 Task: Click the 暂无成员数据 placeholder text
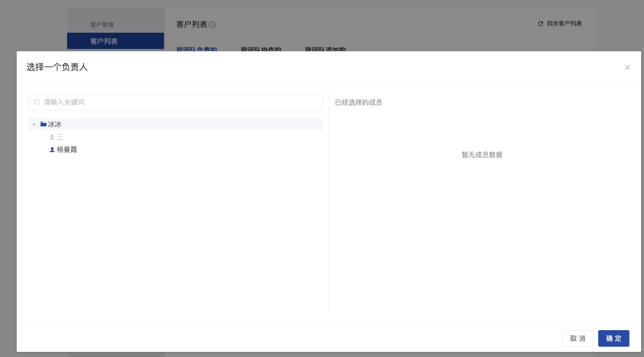482,155
